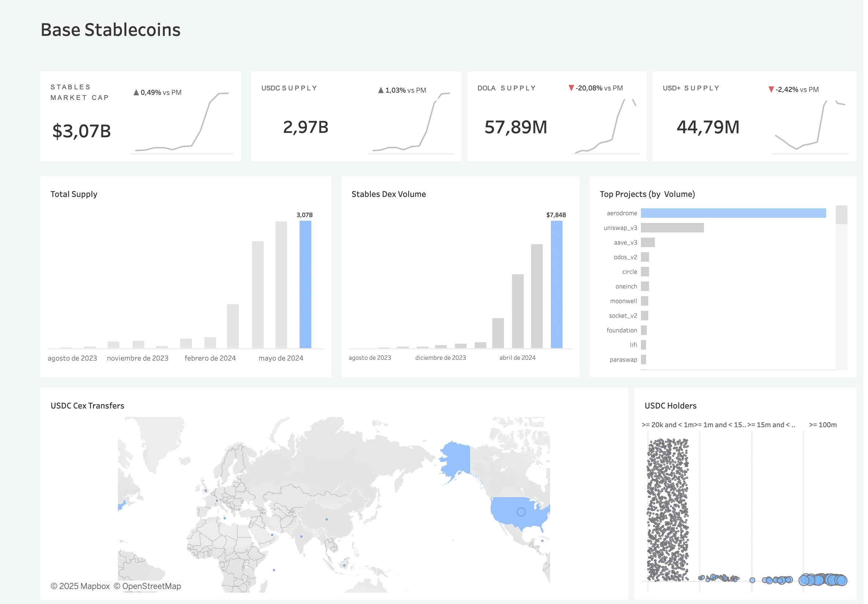Screen dimensions: 868x604
Task: Open the OpenStreetMap attribution link
Action: point(148,586)
